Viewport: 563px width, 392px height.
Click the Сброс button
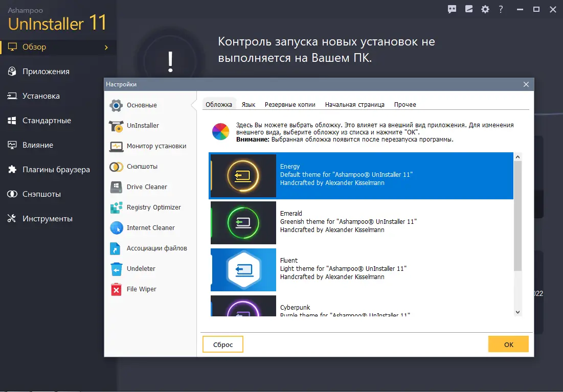pos(223,344)
